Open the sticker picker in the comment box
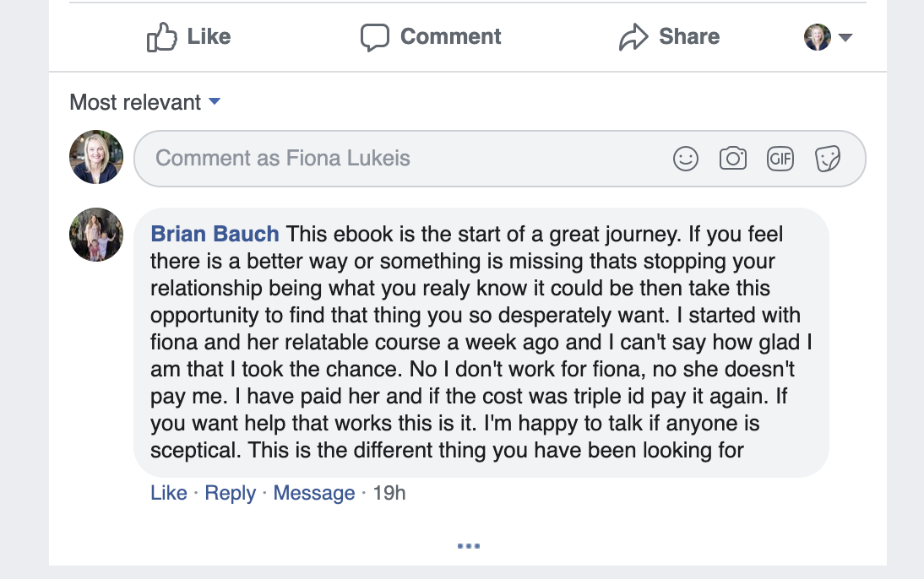The image size is (924, 579). click(x=827, y=159)
